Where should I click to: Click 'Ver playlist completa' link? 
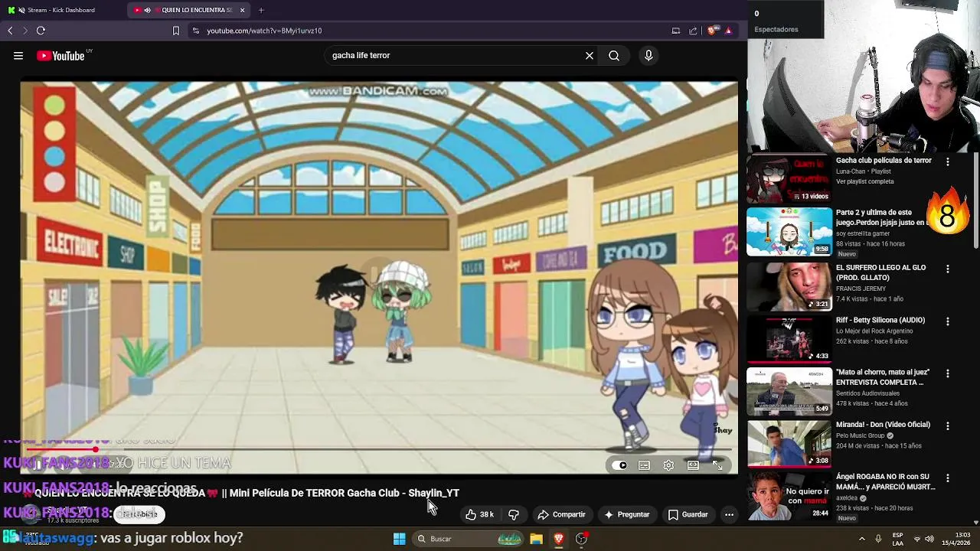[x=864, y=181]
